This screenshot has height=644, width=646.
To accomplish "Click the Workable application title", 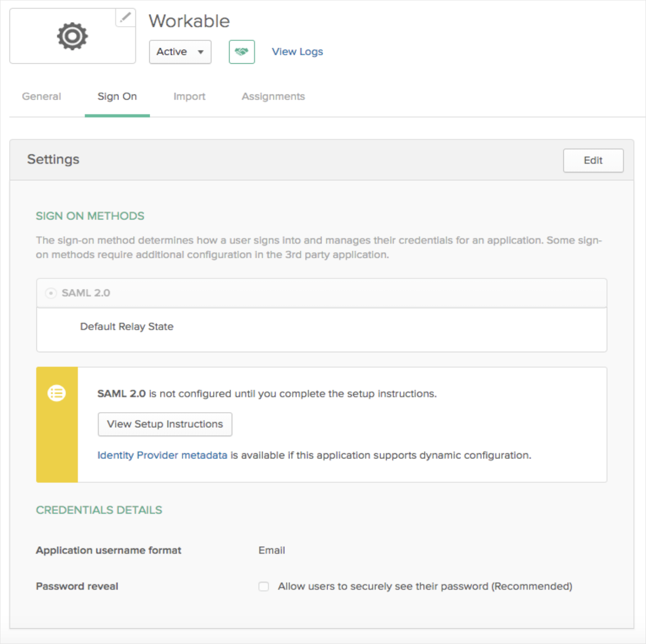I will (189, 21).
